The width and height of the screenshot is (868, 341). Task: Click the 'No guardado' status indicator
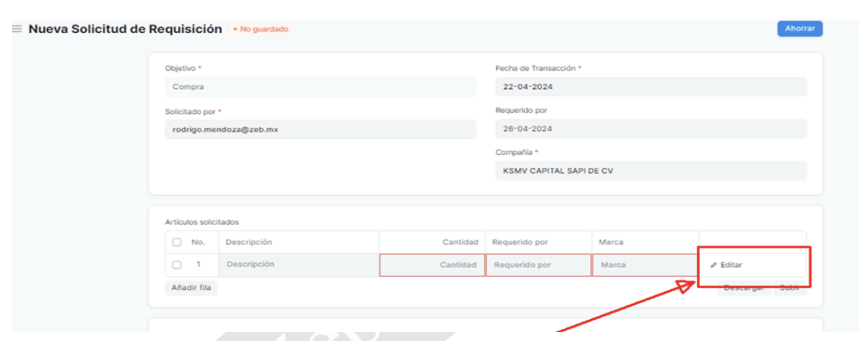(x=263, y=29)
